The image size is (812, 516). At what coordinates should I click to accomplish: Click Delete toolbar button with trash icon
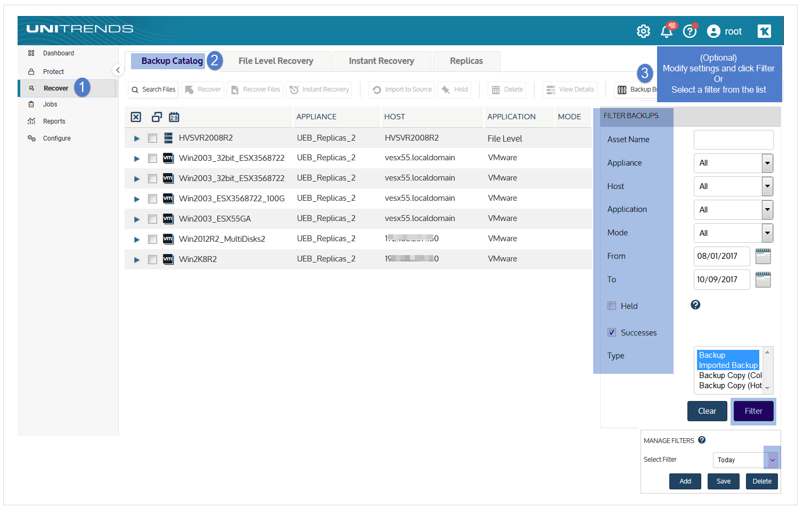click(507, 89)
